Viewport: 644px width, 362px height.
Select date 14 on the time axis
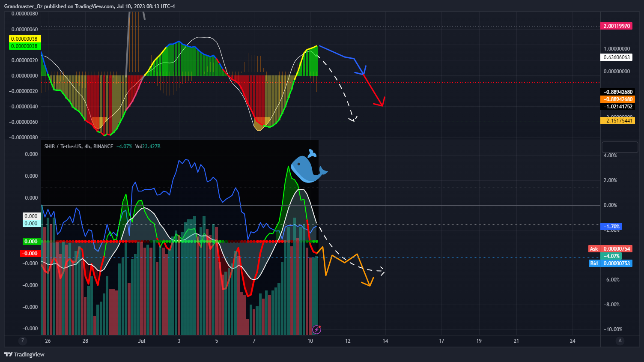point(385,341)
